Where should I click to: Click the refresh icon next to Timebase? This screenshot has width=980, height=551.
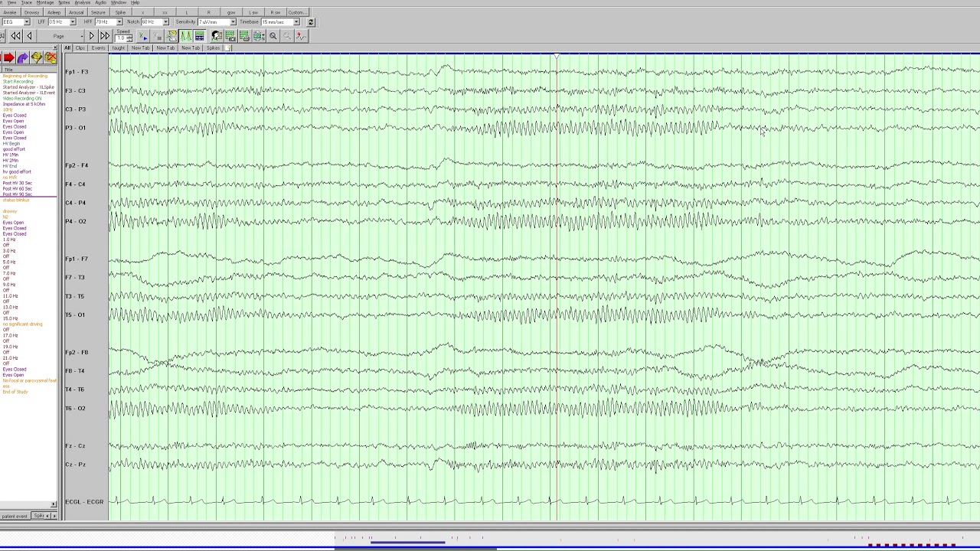point(311,22)
